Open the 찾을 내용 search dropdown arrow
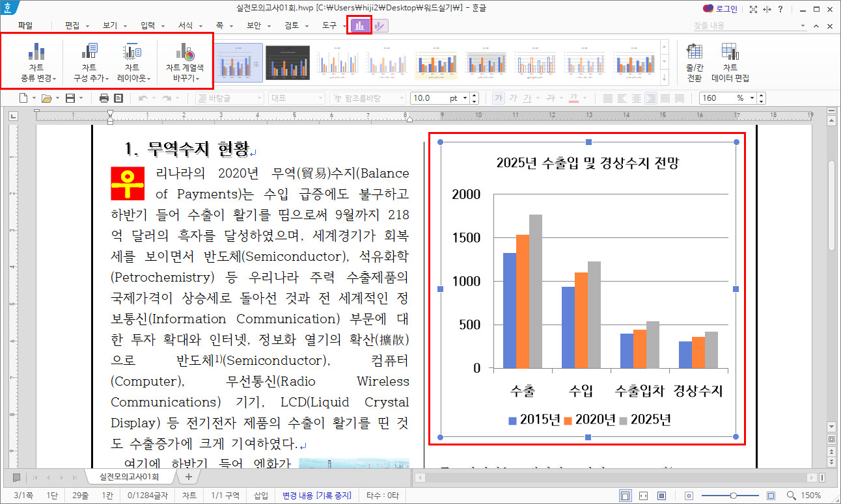This screenshot has width=841, height=504. (803, 26)
